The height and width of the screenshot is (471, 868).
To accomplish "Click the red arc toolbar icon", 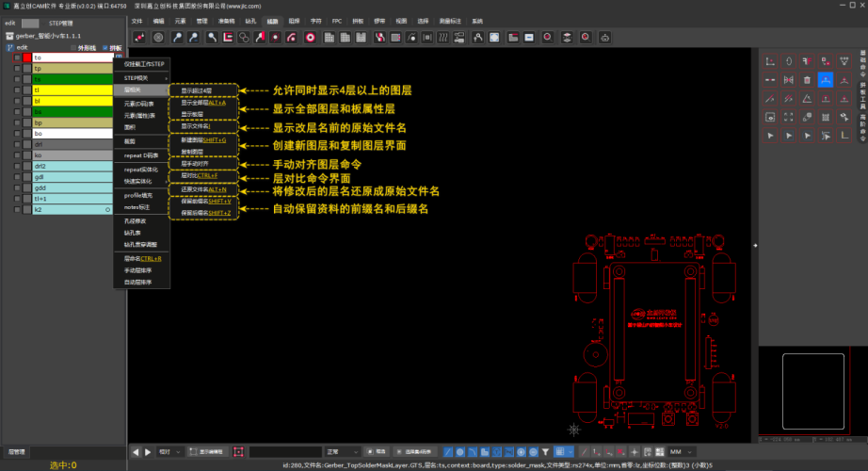I will (291, 38).
